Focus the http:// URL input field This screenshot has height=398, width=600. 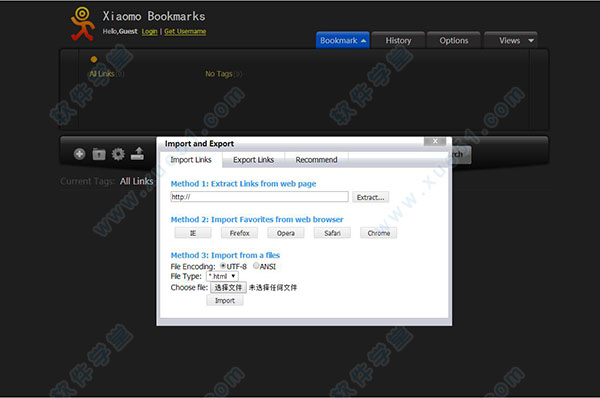[259, 197]
